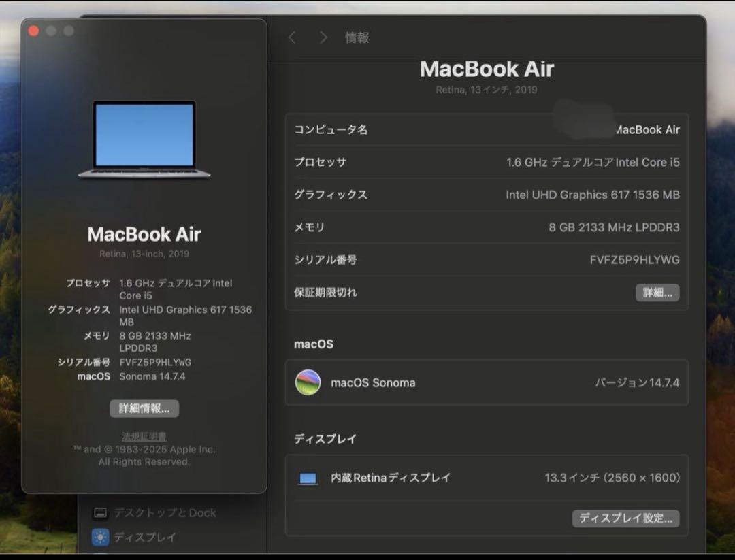
Task: Close the About This Mac window
Action: (x=33, y=31)
